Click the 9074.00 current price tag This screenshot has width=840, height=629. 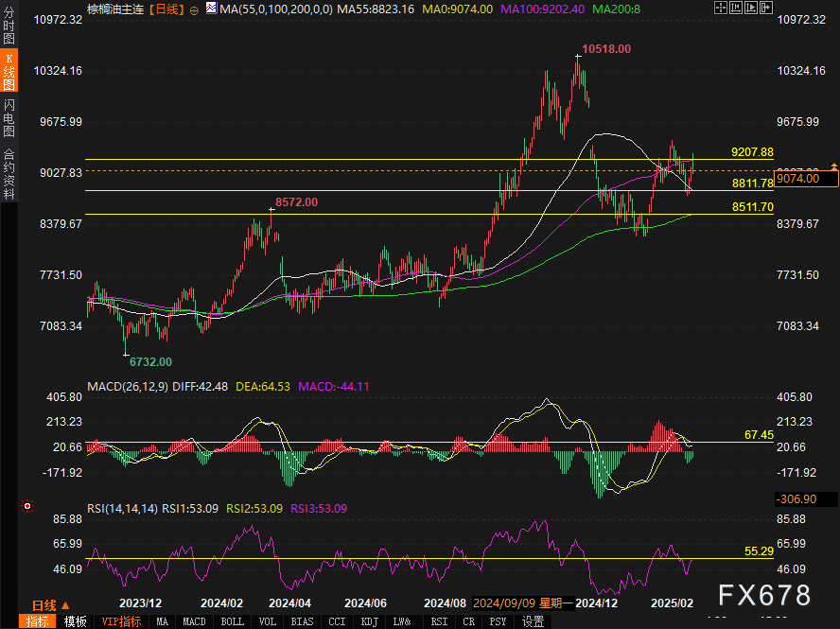(806, 178)
